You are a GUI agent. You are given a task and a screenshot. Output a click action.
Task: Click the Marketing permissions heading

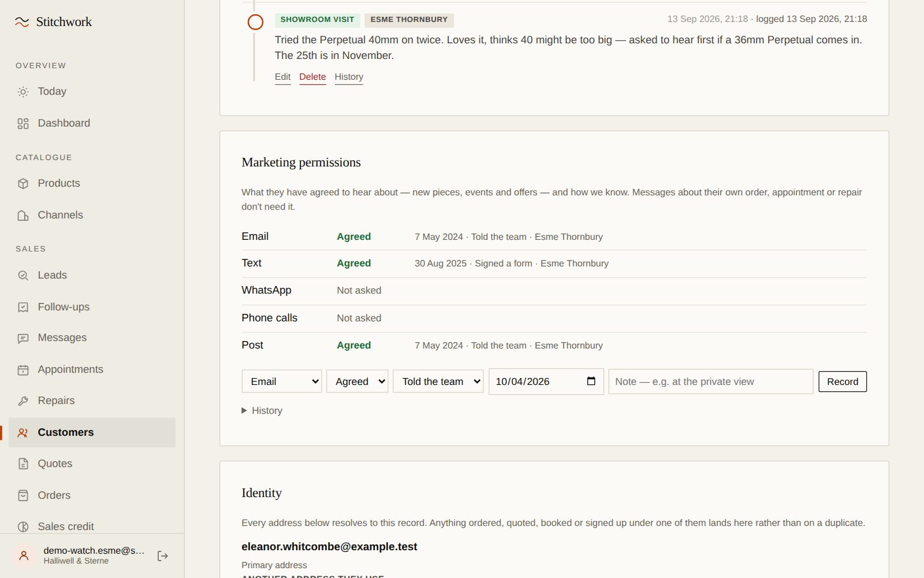click(x=301, y=162)
